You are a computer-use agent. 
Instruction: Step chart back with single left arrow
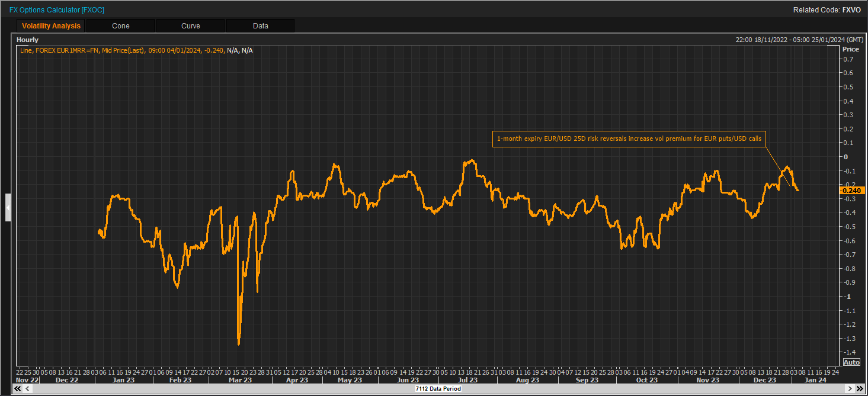27,388
